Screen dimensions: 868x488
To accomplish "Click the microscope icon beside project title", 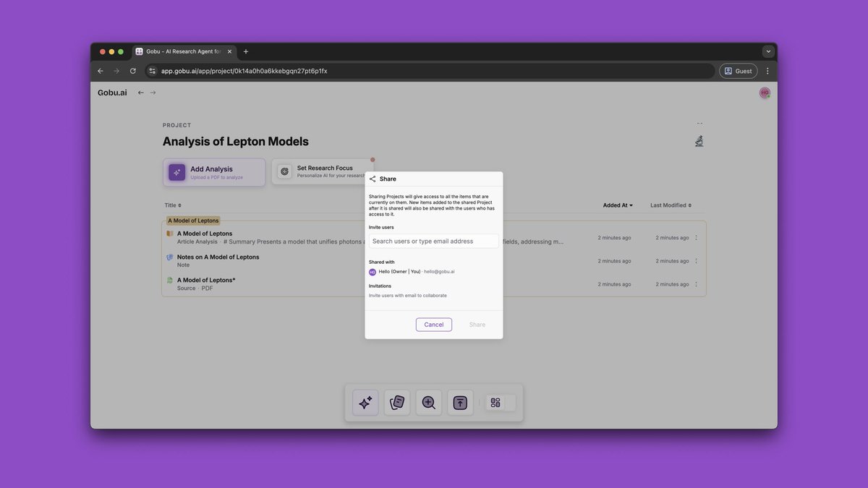I will 699,141.
